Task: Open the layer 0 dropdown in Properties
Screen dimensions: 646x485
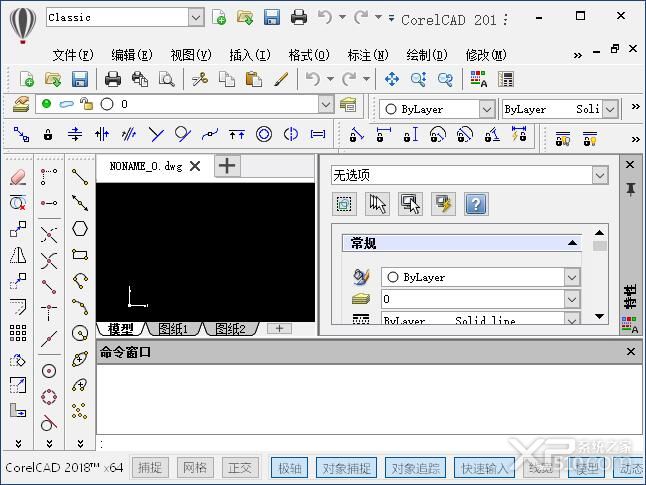Action: 571,299
